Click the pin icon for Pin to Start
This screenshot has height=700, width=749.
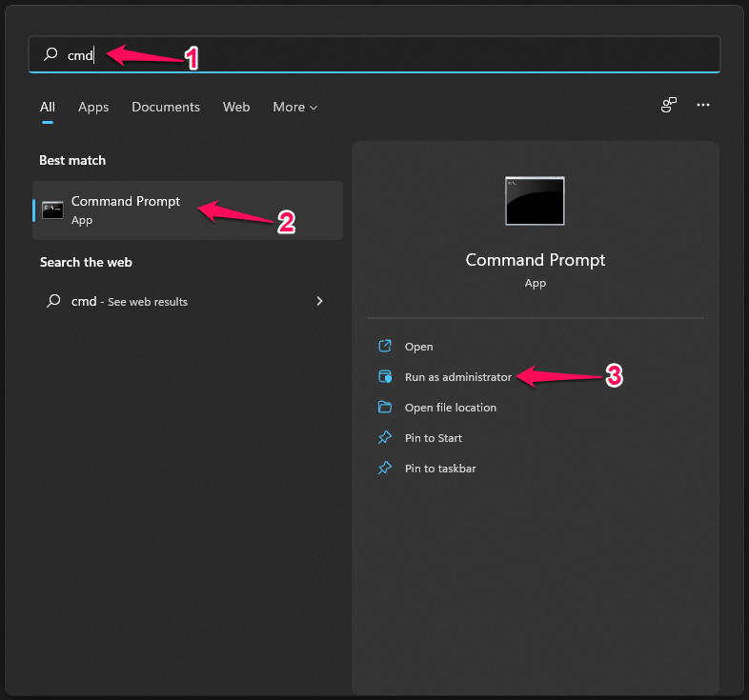[x=385, y=438]
